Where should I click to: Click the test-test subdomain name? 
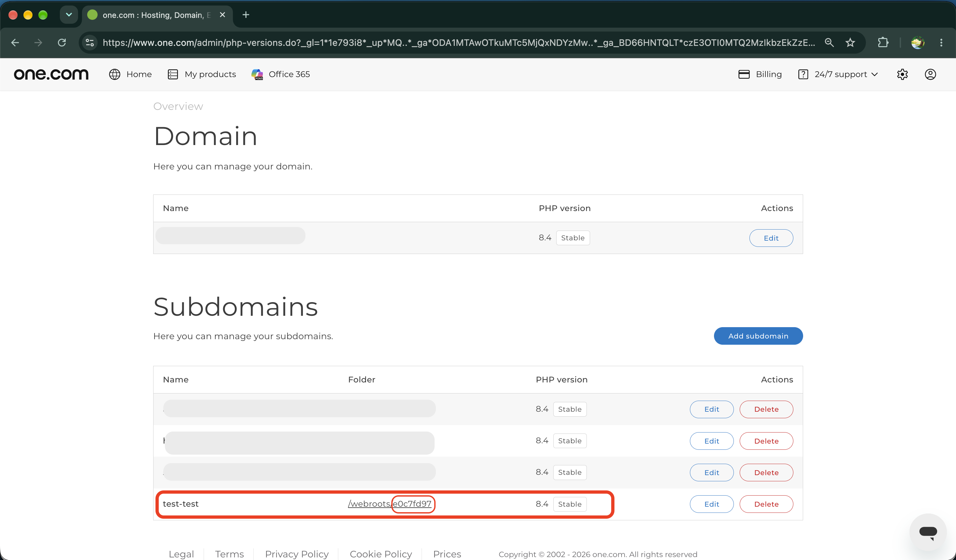point(181,504)
